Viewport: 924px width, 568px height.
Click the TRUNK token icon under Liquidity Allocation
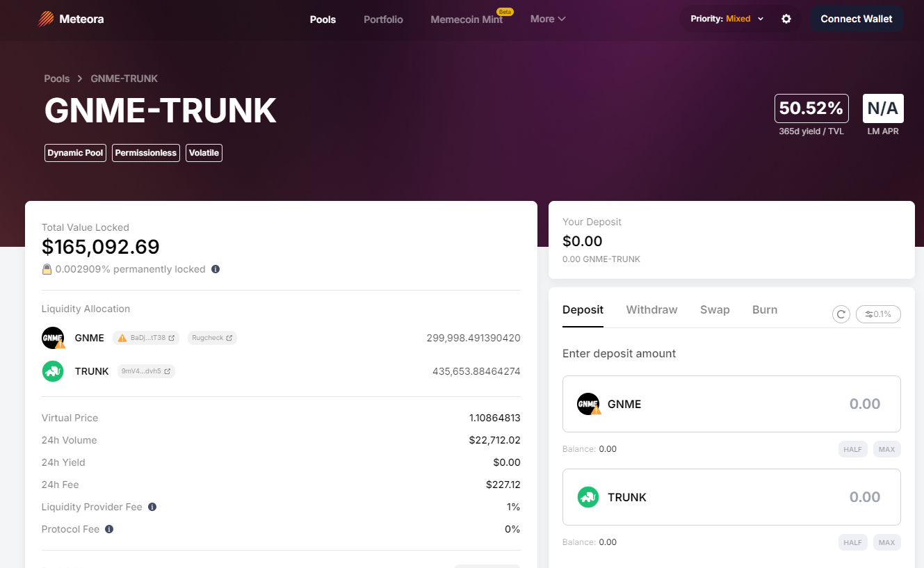coord(53,371)
